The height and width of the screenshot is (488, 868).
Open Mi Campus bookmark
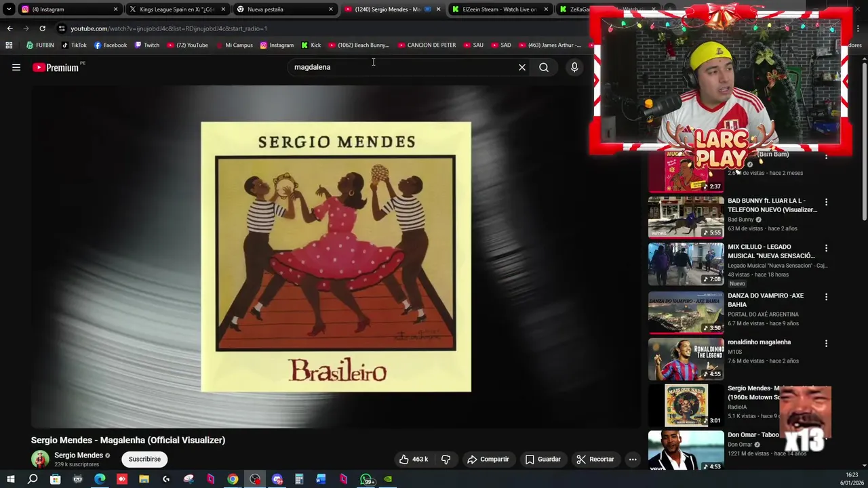click(234, 45)
